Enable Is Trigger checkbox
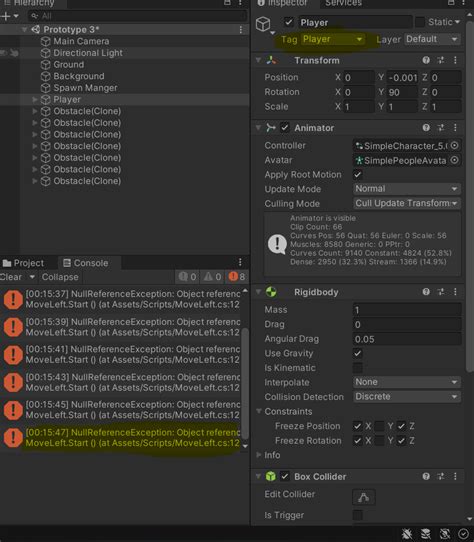Viewport: 474px width, 542px height. click(357, 515)
